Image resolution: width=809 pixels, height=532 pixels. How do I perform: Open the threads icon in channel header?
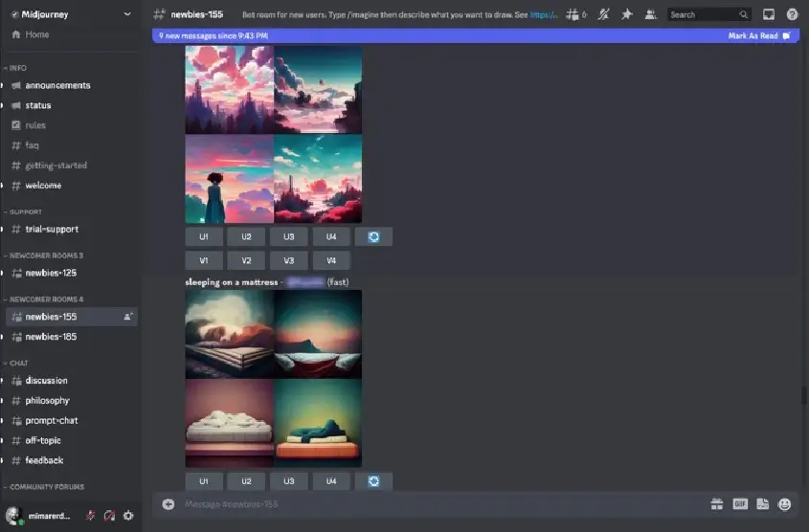coord(573,14)
